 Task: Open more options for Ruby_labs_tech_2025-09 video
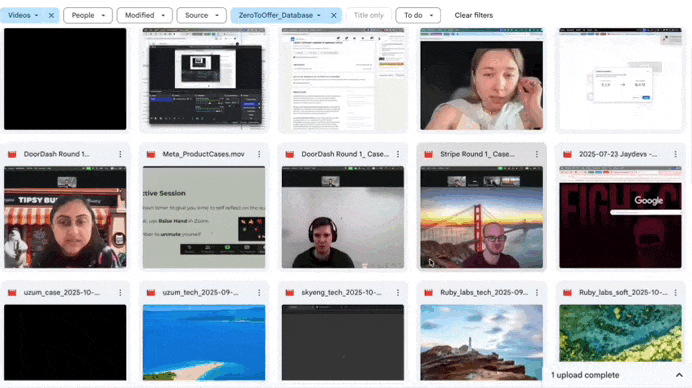click(x=537, y=293)
